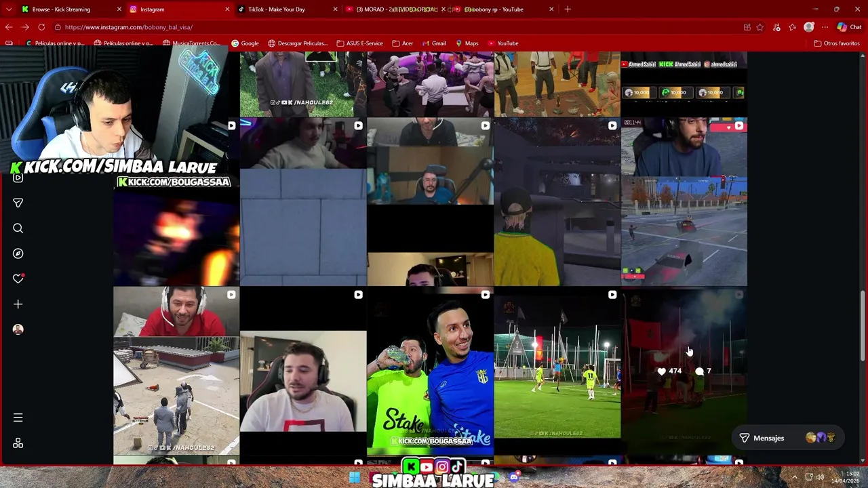Open Google bookmark

click(x=245, y=43)
